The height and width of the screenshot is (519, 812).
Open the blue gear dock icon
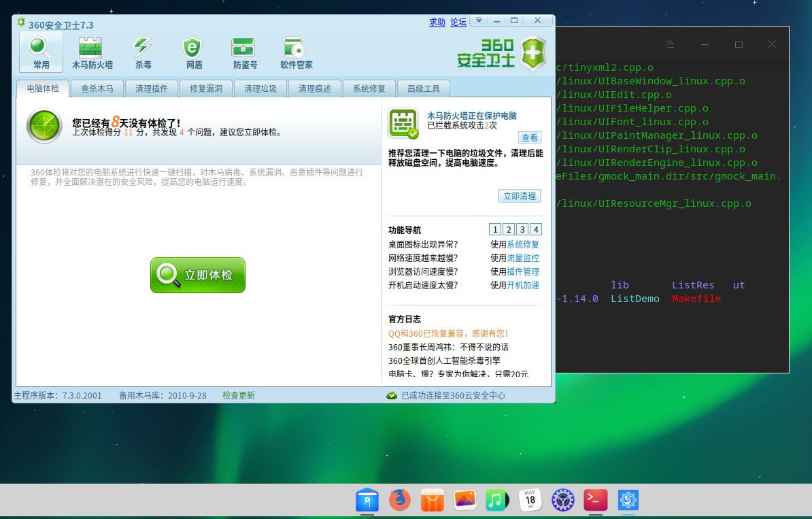[x=628, y=500]
